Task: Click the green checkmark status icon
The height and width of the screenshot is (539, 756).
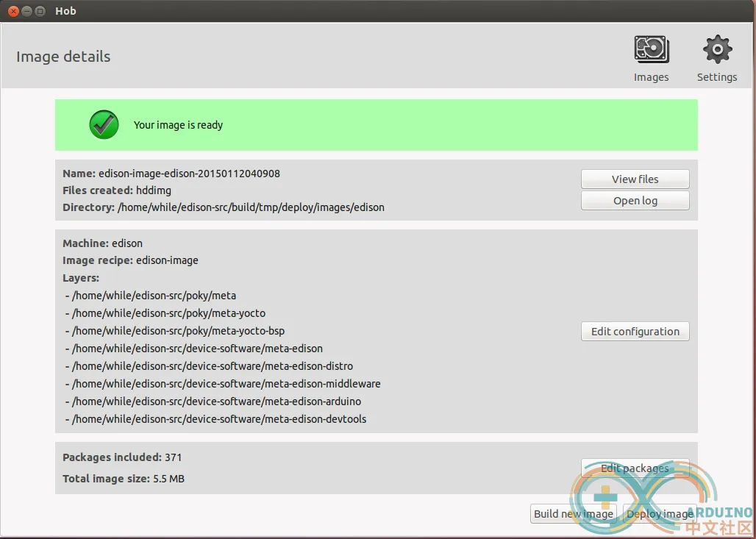Action: point(104,125)
